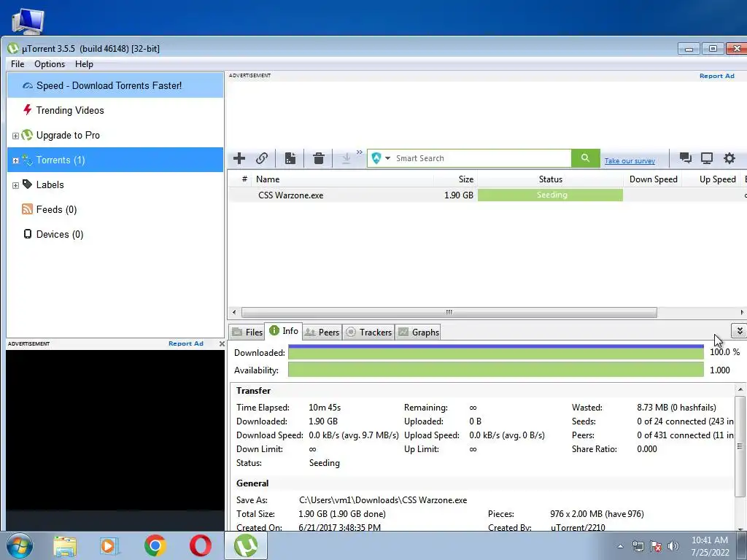
Task: Click the green search magnifier button
Action: click(x=586, y=158)
